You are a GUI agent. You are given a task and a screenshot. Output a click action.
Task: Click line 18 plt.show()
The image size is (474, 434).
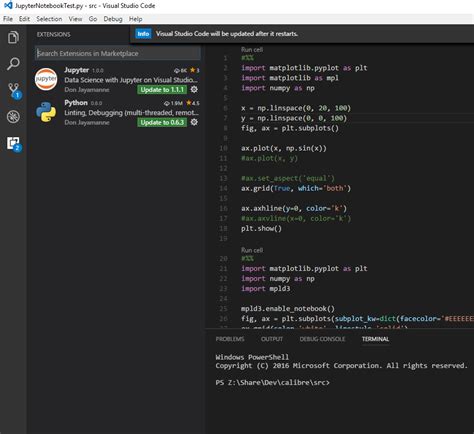(261, 228)
